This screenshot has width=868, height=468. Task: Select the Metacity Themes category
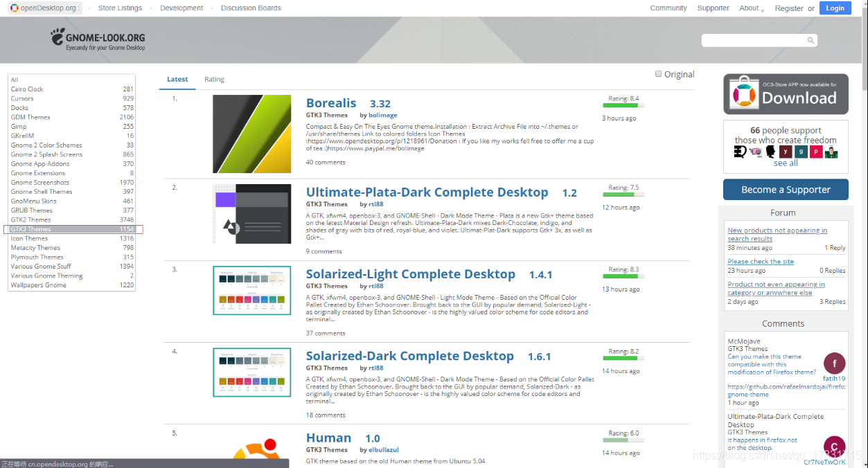[72, 248]
